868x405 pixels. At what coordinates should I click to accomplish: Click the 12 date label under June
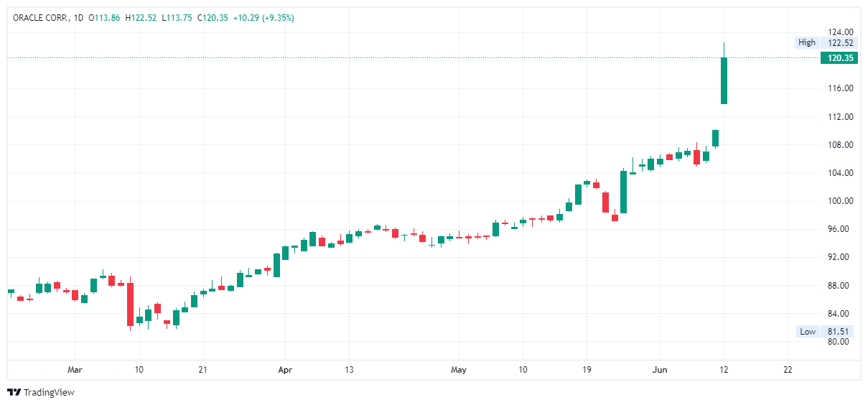coord(724,370)
